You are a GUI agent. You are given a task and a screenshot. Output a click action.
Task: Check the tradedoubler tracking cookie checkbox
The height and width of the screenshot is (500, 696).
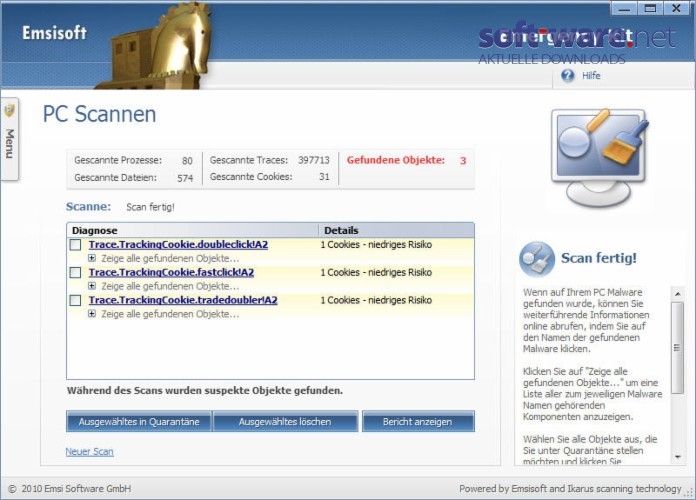[75, 301]
